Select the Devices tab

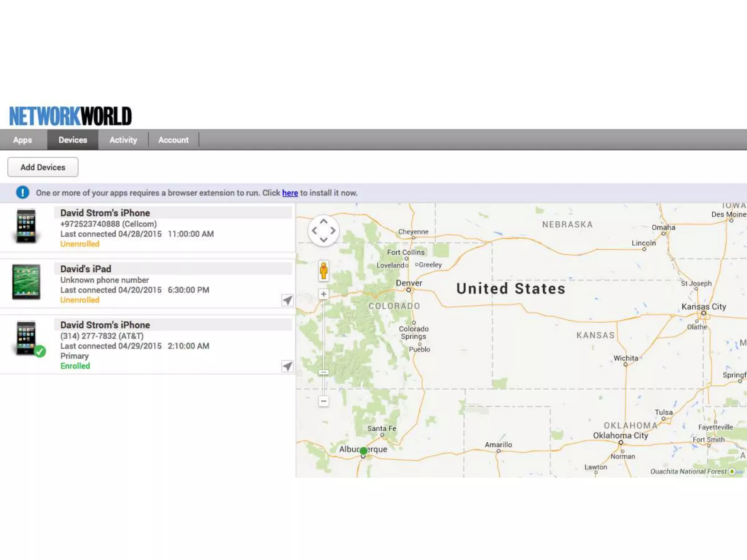click(x=73, y=140)
